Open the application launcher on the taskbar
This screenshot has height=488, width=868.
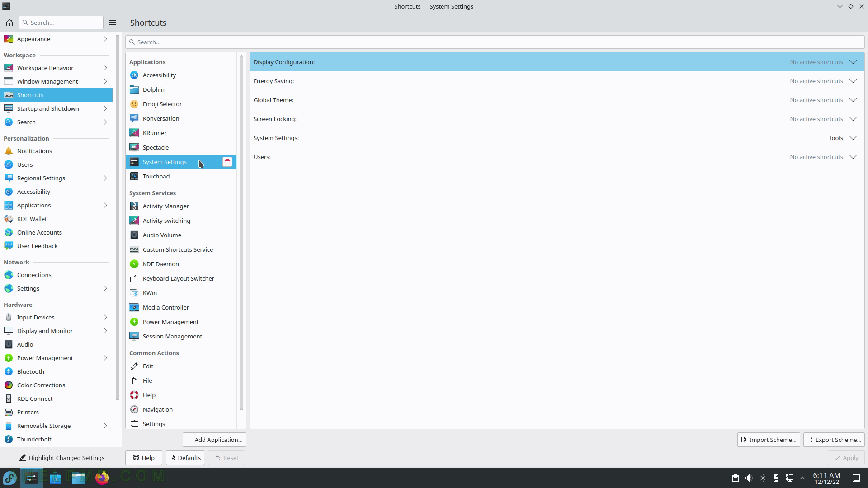pyautogui.click(x=10, y=478)
